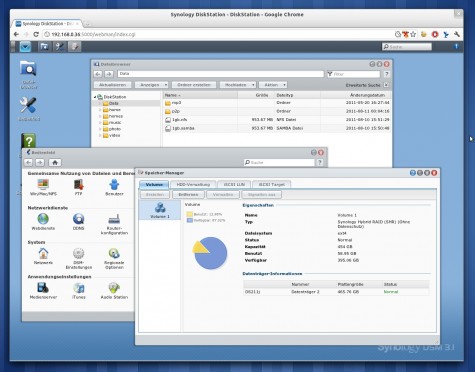Click the Suche field in Bedienfeld
Viewport: 475px width, 372px height.
[279, 162]
